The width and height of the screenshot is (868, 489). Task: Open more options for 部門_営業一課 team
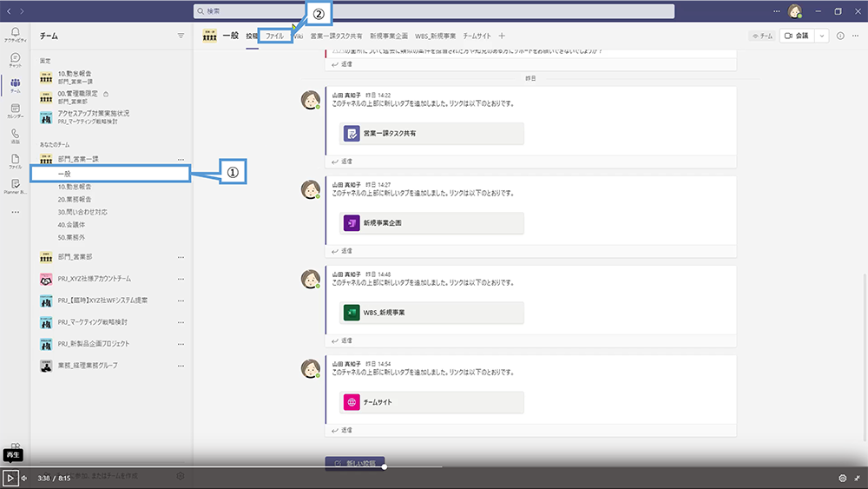(x=181, y=160)
